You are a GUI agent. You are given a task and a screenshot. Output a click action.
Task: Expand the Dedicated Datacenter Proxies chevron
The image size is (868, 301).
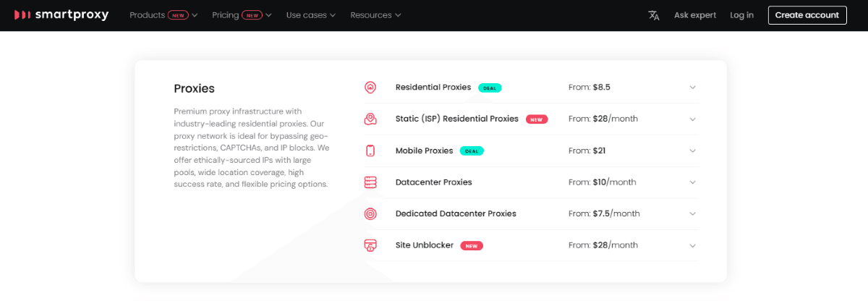click(692, 213)
